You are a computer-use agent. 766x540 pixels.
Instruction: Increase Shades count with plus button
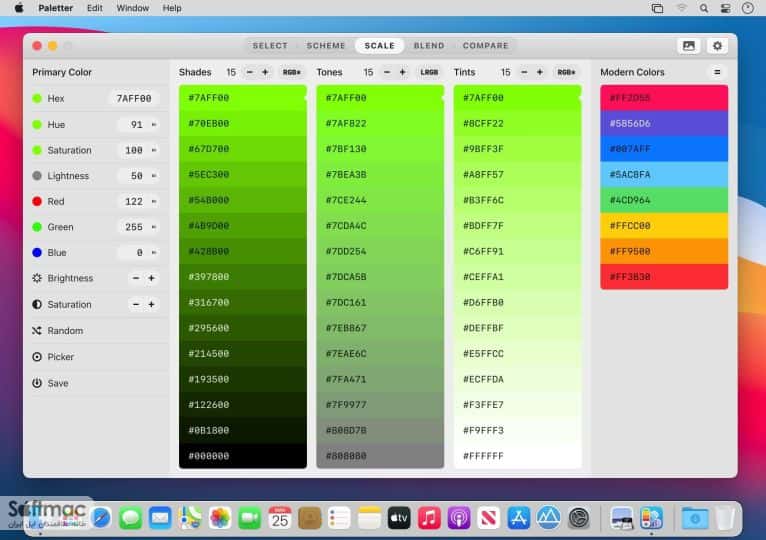(265, 72)
